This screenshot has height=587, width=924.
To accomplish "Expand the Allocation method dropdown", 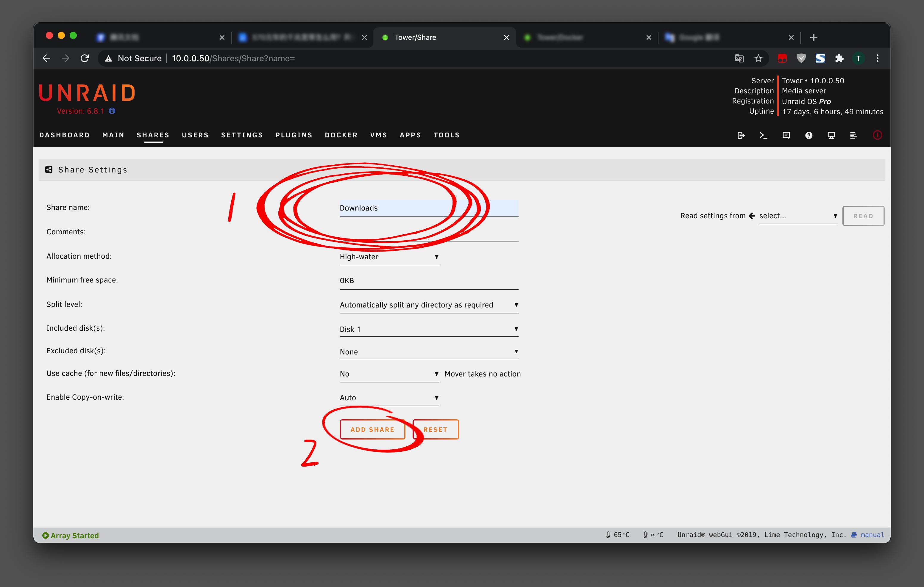I will coord(388,257).
